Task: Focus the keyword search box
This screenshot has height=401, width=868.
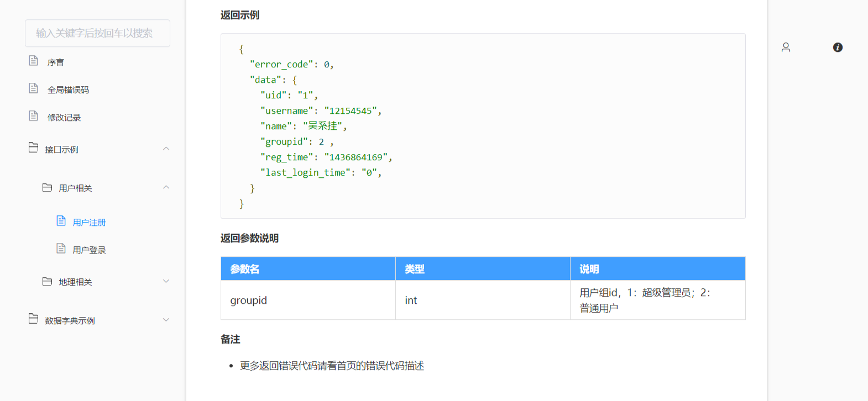Action: point(97,33)
